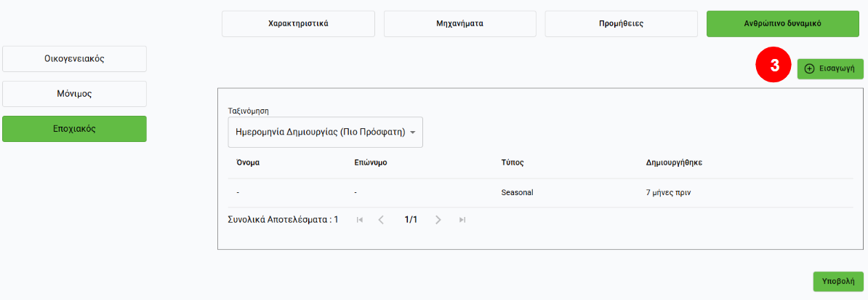
Task: Select the Εποχιακός category
Action: coord(75,129)
